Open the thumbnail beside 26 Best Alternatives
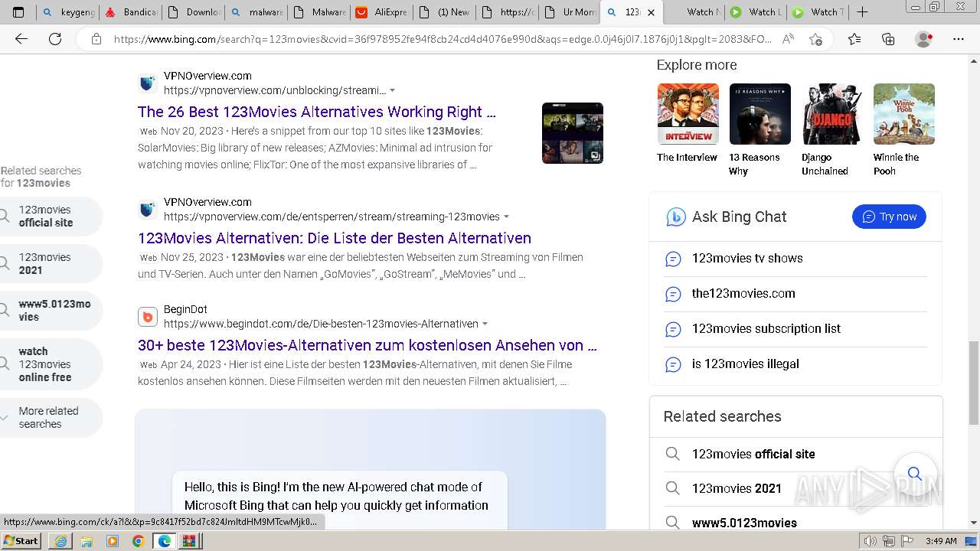 [573, 133]
